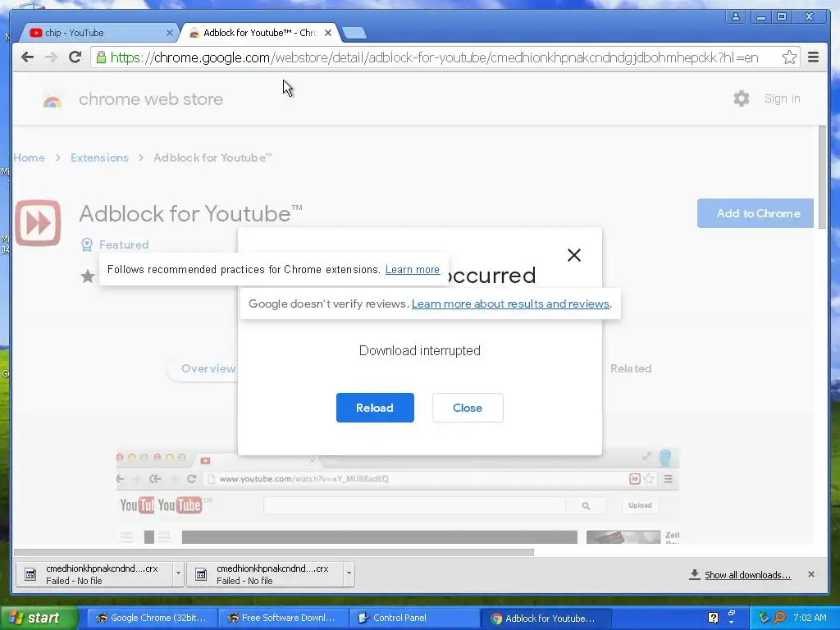Open Learn more about results and reviews link
The image size is (840, 630).
pyautogui.click(x=510, y=304)
